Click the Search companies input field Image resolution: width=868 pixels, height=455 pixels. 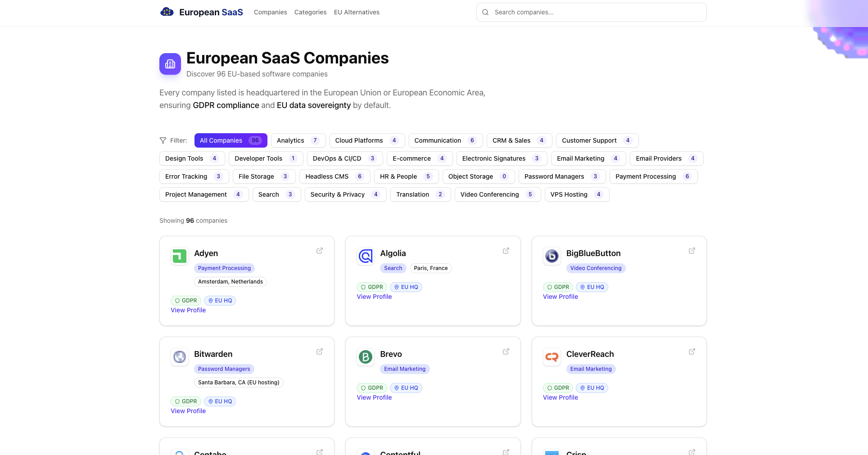[x=591, y=12]
